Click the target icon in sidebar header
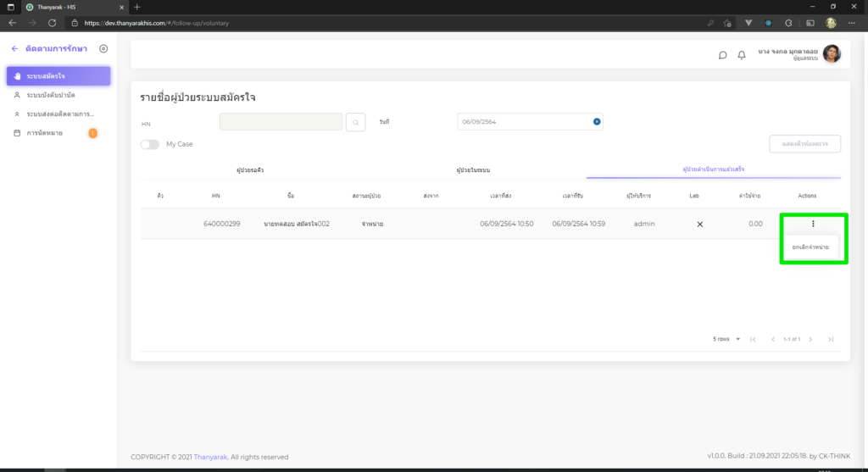The image size is (868, 472). point(103,49)
